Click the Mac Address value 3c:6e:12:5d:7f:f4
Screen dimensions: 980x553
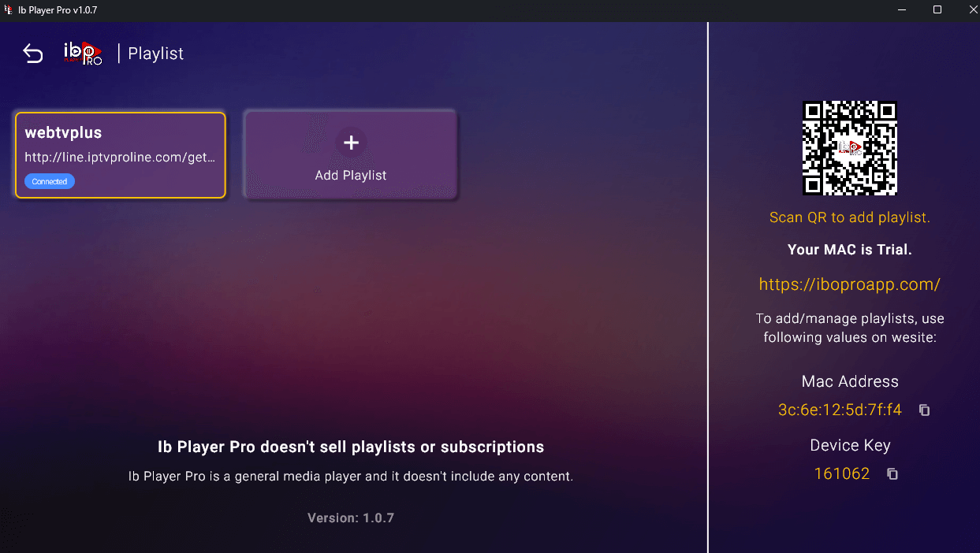coord(840,410)
